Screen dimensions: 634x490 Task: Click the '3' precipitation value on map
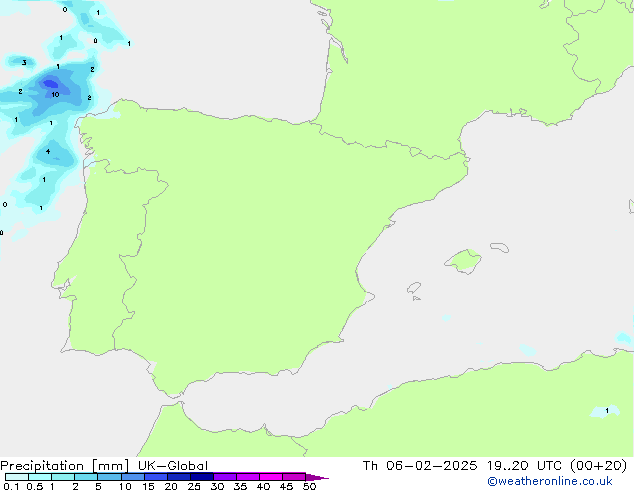24,62
